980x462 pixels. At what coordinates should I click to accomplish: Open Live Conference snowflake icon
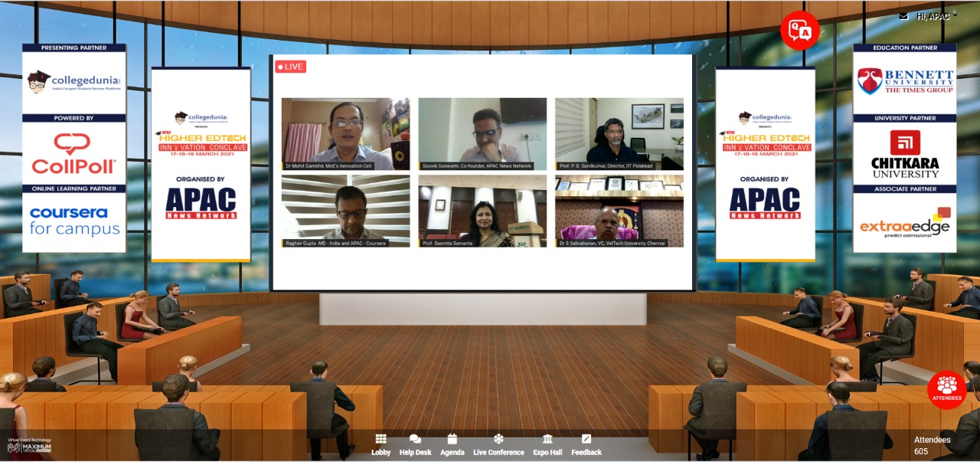click(x=498, y=439)
